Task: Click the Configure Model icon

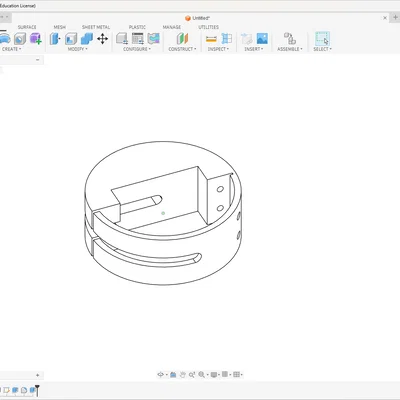Action: (x=122, y=39)
